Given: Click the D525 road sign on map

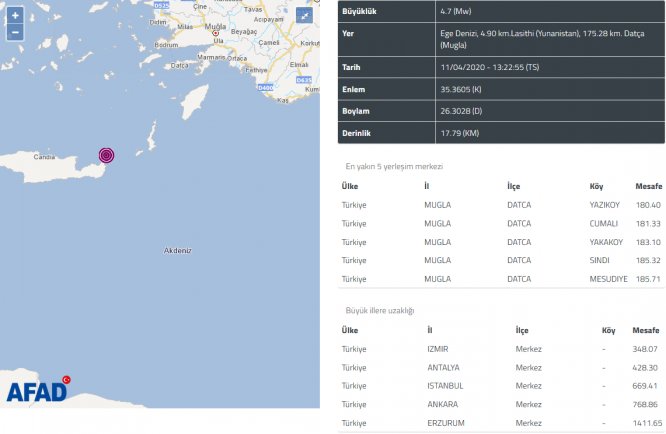Looking at the screenshot, I should [x=161, y=6].
